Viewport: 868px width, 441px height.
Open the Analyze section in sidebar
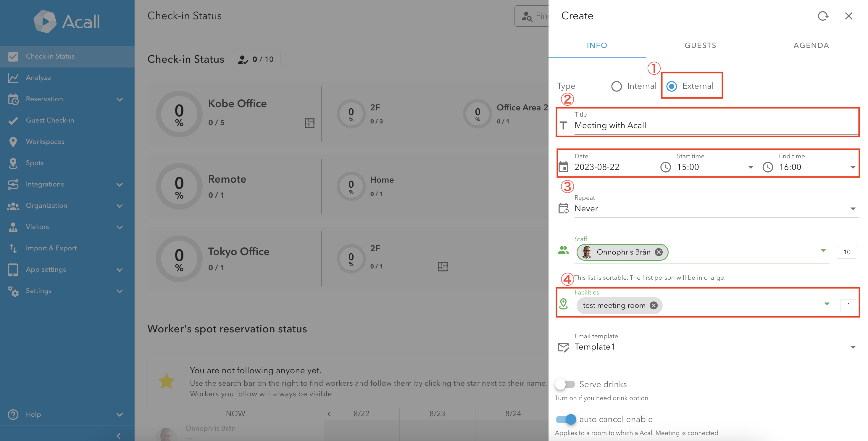38,77
